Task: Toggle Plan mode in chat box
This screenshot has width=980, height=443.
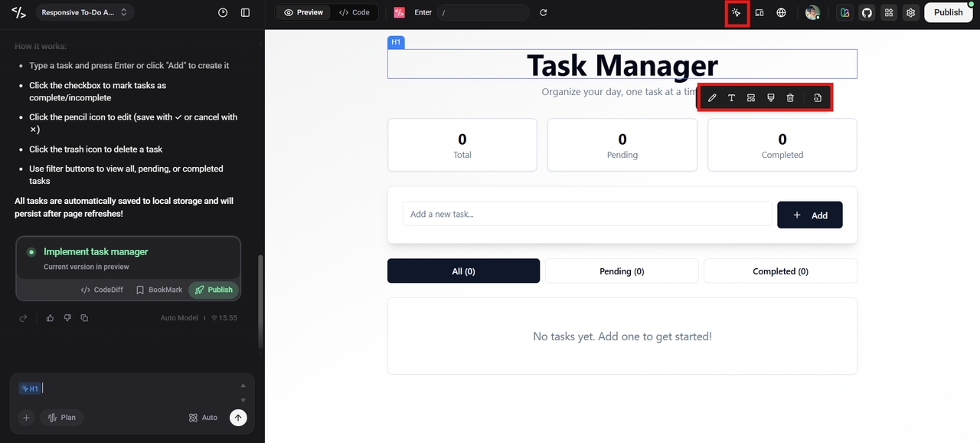Action: (62, 418)
